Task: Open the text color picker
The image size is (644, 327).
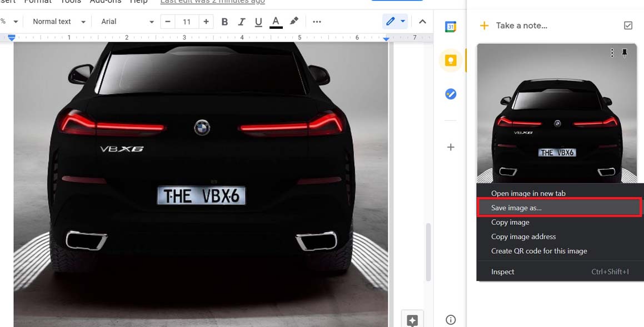Action: click(276, 22)
